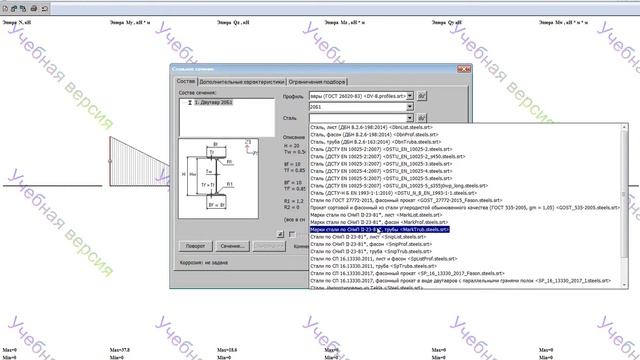Click the up arrow of the steel list scrollbar
Image resolution: width=640 pixels, height=360 pixels.
click(624, 127)
